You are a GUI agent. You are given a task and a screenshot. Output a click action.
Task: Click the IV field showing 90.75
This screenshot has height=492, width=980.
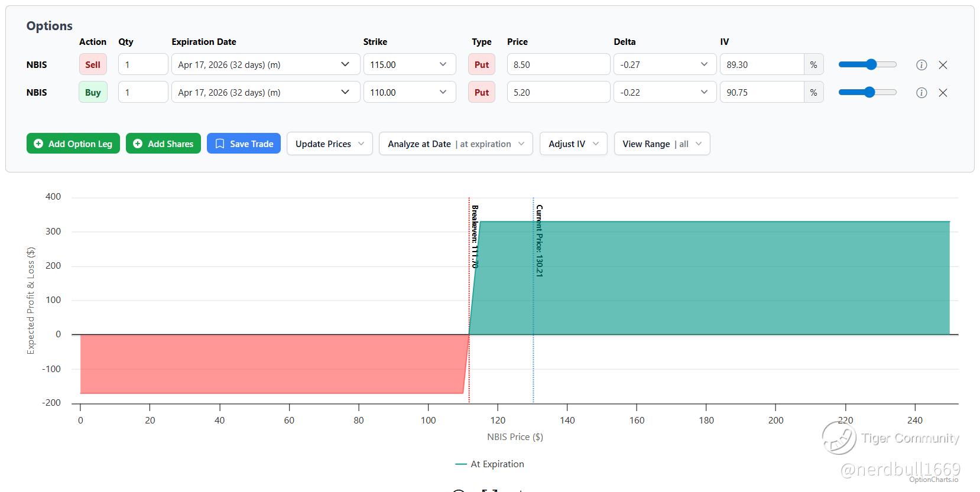762,92
